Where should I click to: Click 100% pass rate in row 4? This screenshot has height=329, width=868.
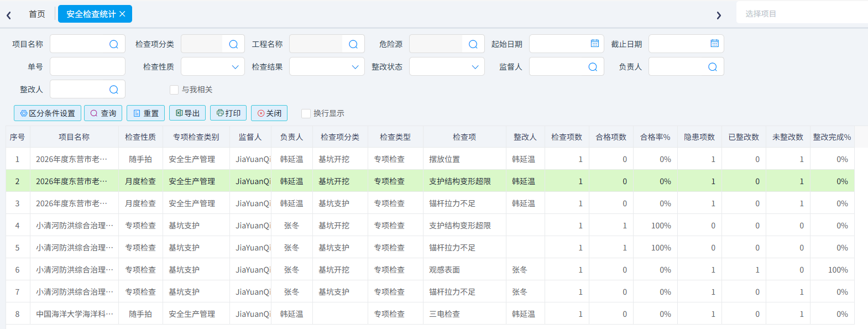coord(661,226)
